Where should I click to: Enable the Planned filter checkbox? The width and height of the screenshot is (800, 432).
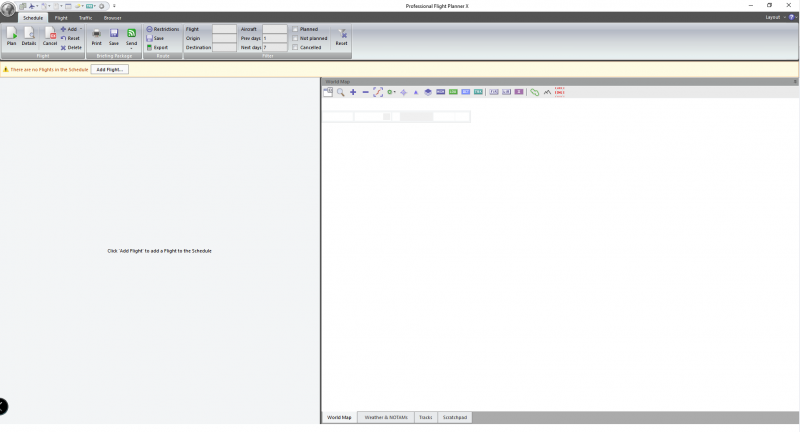295,29
